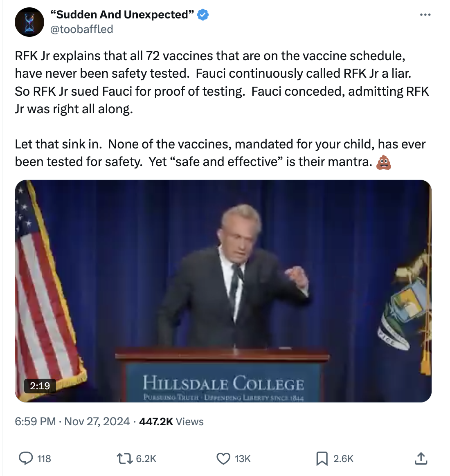Click the 2.6K bookmarks count
Viewport: 450px width, 476px height.
343,459
